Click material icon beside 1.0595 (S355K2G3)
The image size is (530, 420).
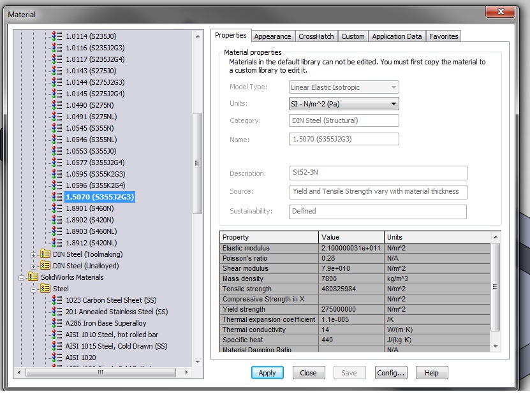pos(57,174)
